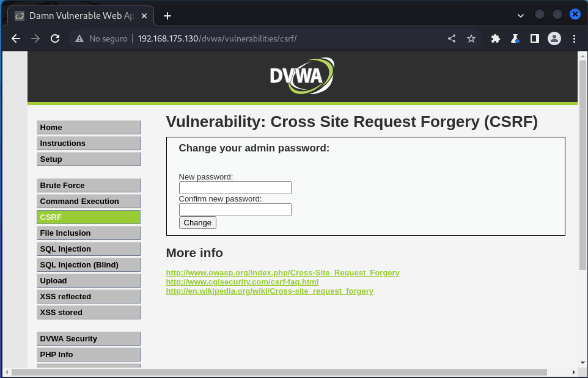Viewport: 588px width, 378px height.
Task: Expand the tab search chevron
Action: (521, 16)
